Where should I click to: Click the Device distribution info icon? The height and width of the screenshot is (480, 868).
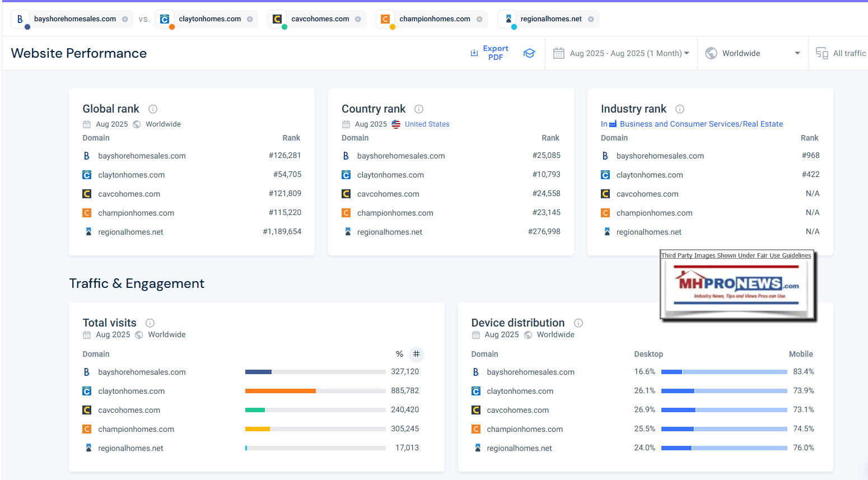click(x=578, y=323)
